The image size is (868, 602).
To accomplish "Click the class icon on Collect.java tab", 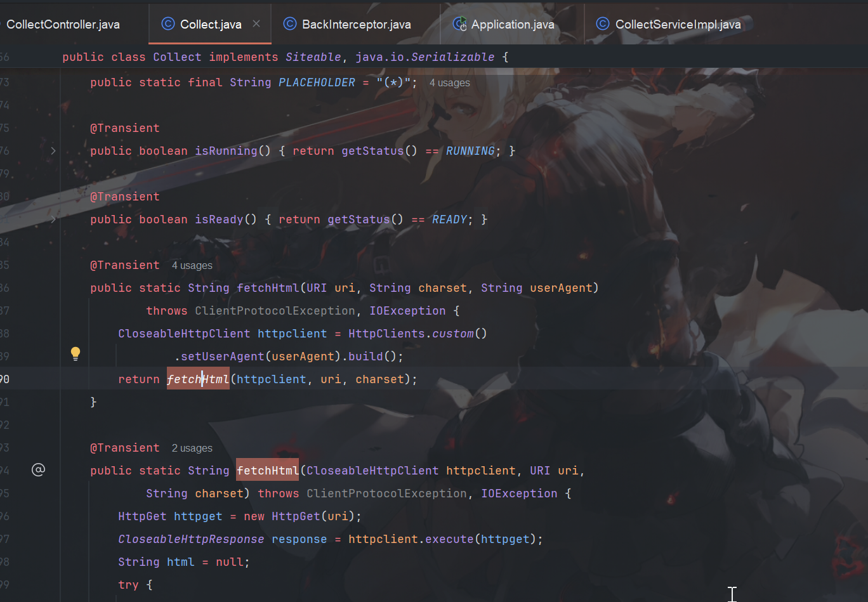I will click(168, 24).
